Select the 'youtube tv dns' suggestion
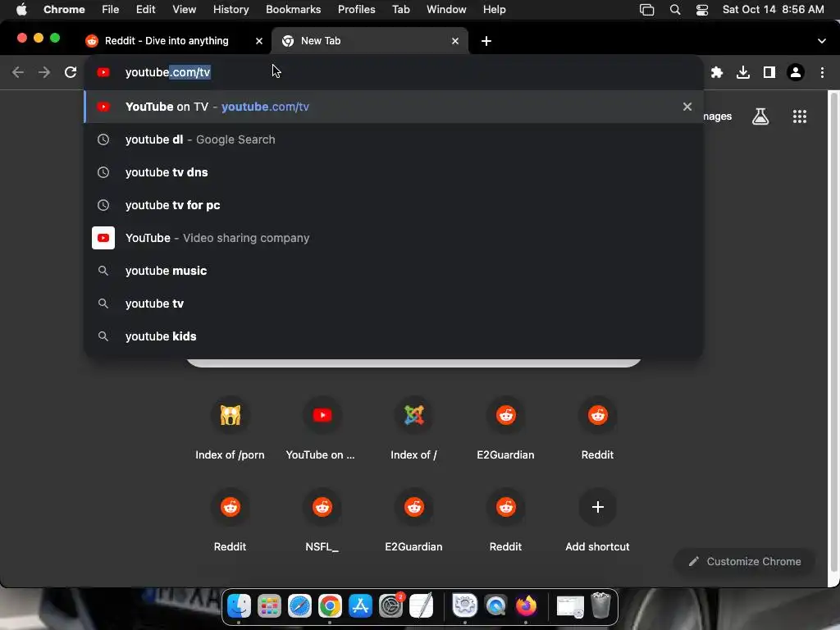The image size is (840, 630). (394, 172)
